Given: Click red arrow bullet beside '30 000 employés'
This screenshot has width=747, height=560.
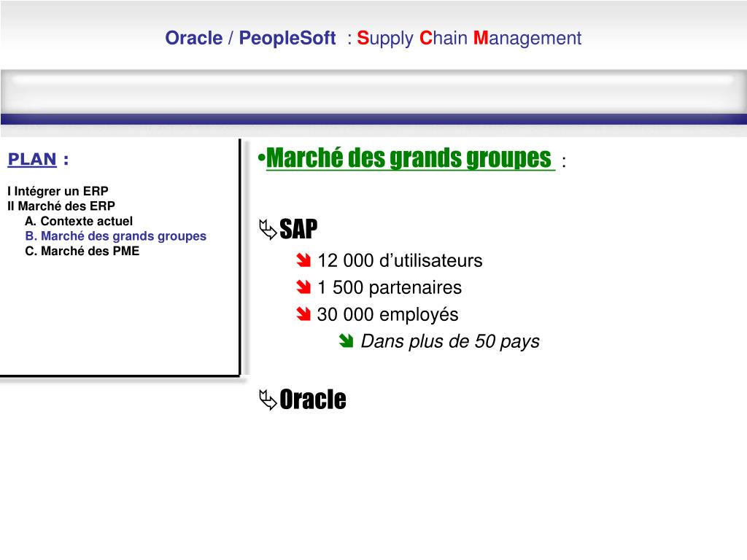Looking at the screenshot, I should (x=303, y=314).
